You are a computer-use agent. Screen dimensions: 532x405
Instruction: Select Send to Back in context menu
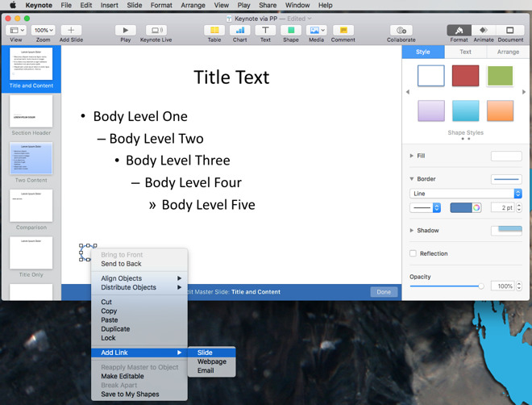click(139, 264)
